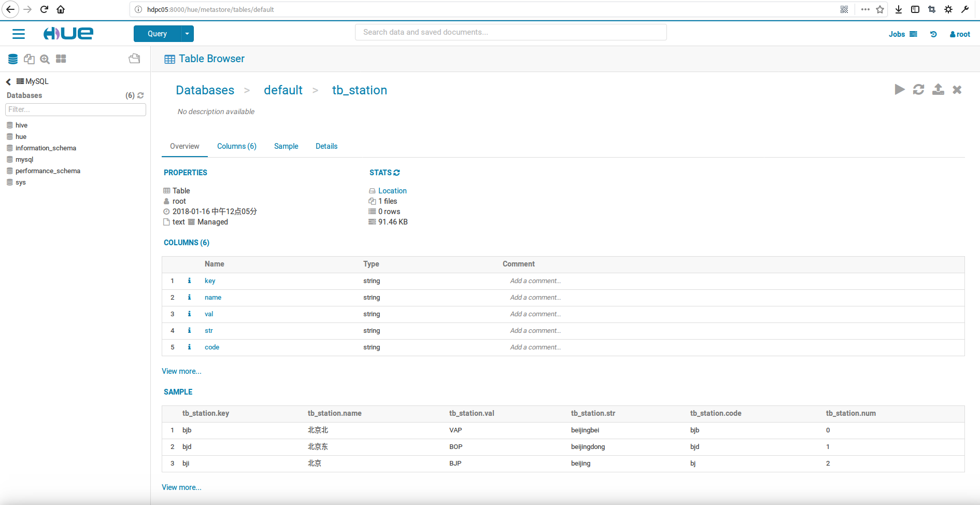This screenshot has width=980, height=505.
Task: Open the search/zoom icon in left panel
Action: pyautogui.click(x=45, y=59)
